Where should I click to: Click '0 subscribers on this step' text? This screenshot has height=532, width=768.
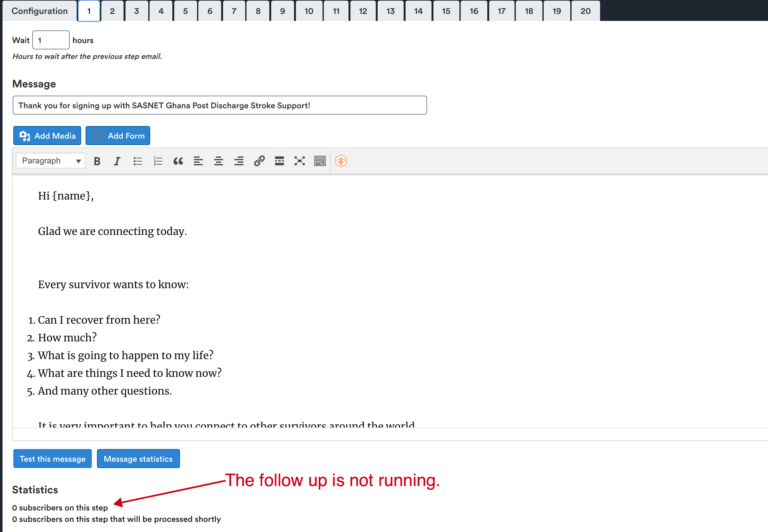[60, 508]
